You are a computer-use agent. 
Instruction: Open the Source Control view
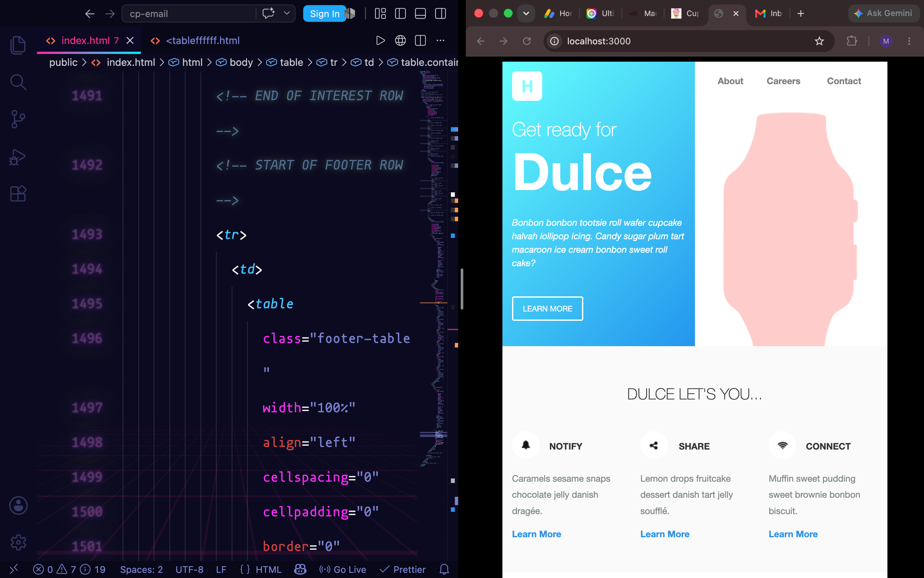[18, 119]
